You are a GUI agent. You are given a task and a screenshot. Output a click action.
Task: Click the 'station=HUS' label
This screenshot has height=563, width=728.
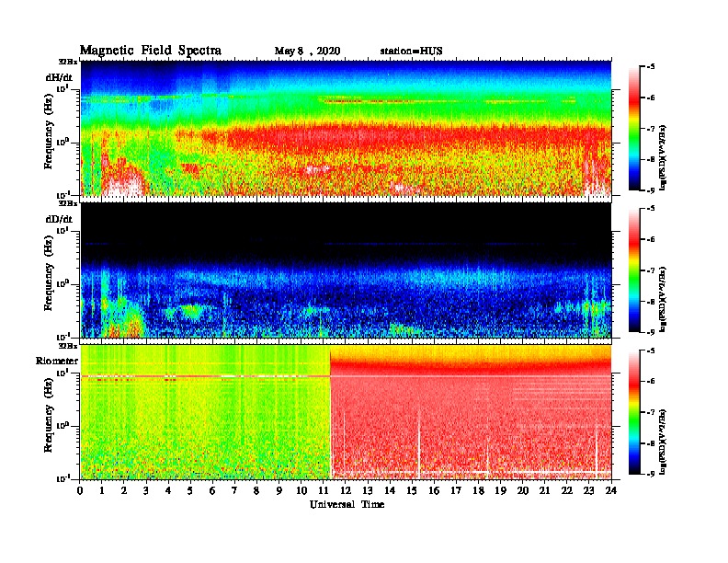coord(411,52)
